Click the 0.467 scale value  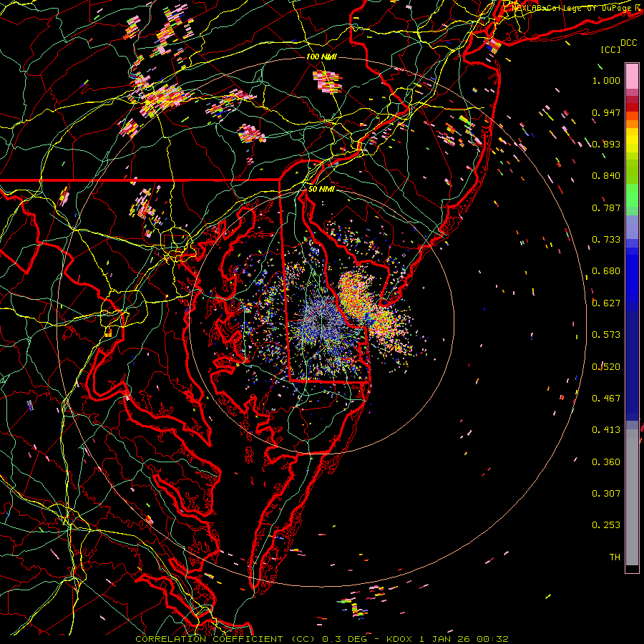coord(606,399)
